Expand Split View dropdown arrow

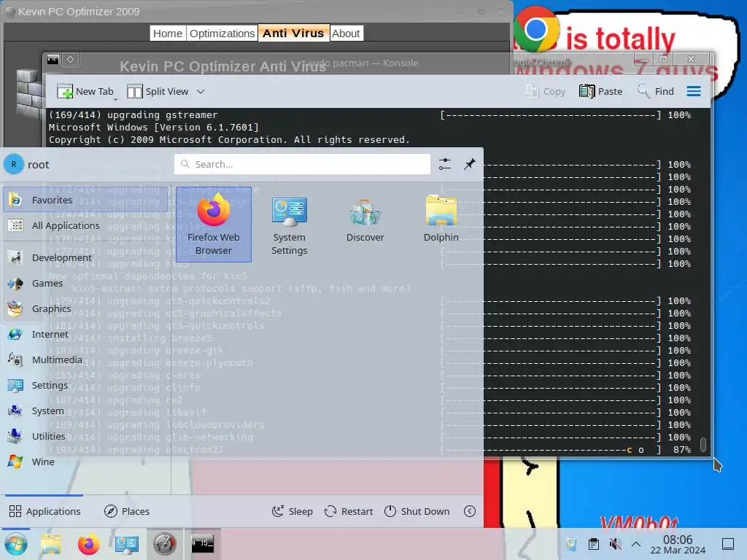coord(201,91)
